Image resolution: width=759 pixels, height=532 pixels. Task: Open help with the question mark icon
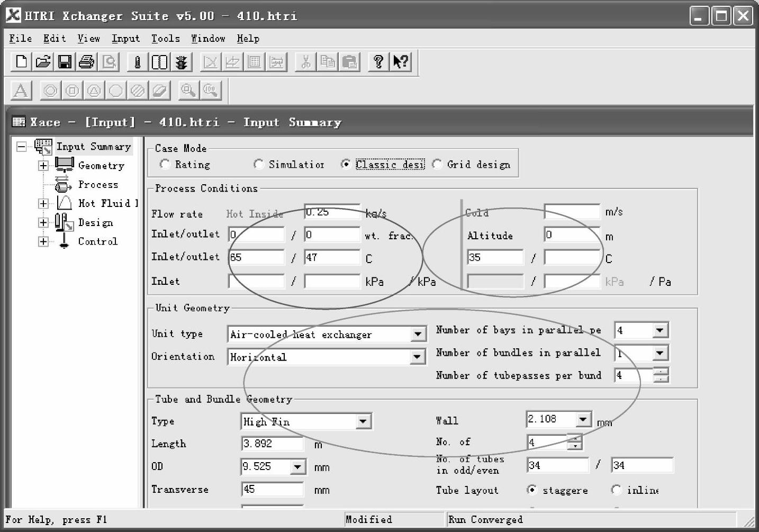pyautogui.click(x=378, y=62)
